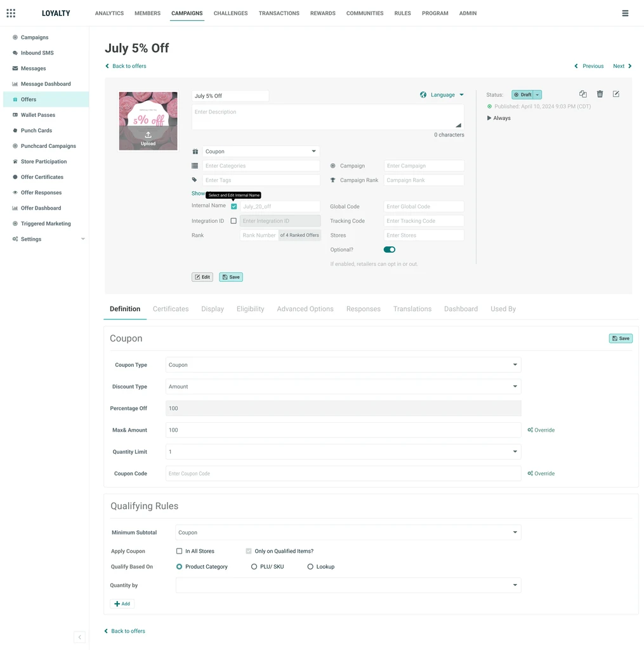Click the edit pencil icon near Status

tap(616, 94)
